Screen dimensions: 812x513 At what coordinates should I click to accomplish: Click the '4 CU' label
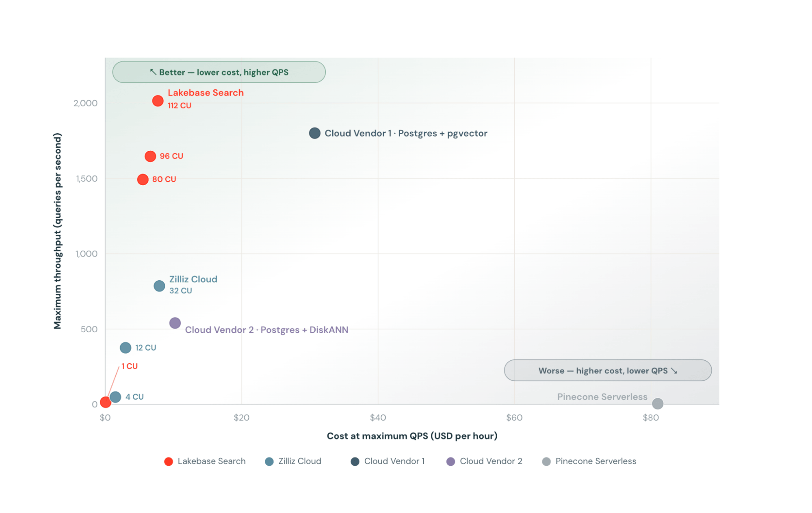tap(134, 397)
